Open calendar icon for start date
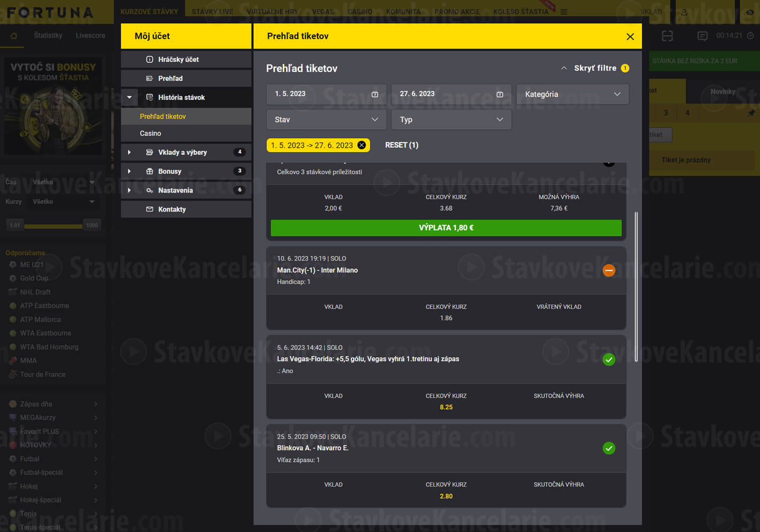This screenshot has height=532, width=760. tap(375, 94)
